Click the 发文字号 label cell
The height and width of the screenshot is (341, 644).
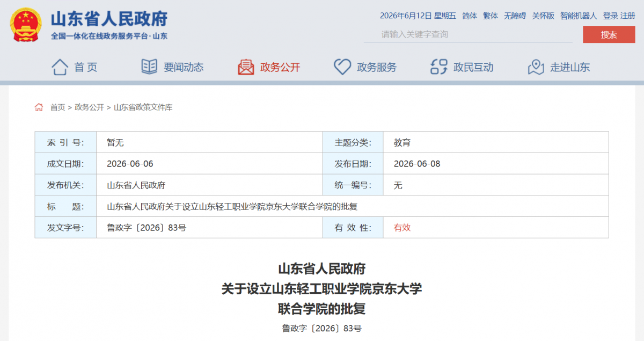pos(65,228)
